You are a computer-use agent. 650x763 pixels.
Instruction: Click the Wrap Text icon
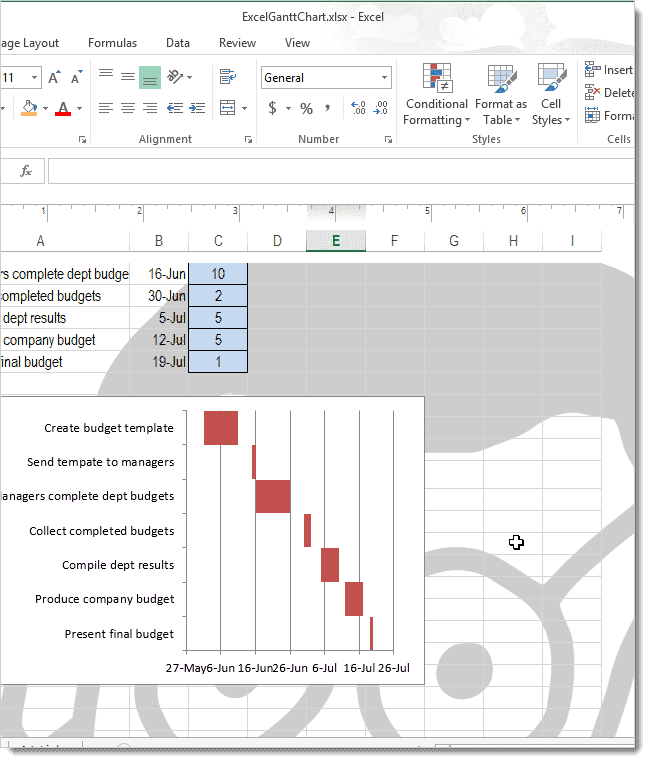pyautogui.click(x=228, y=77)
